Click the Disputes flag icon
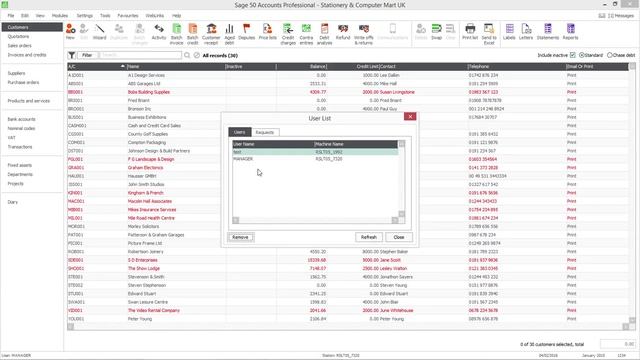Image resolution: width=640 pixels, height=360 pixels. pos(247,31)
